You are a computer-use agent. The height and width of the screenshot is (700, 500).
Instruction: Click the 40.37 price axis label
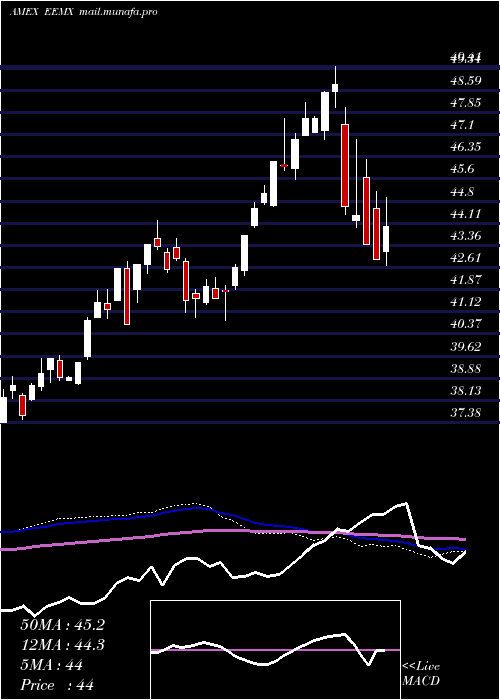point(466,324)
